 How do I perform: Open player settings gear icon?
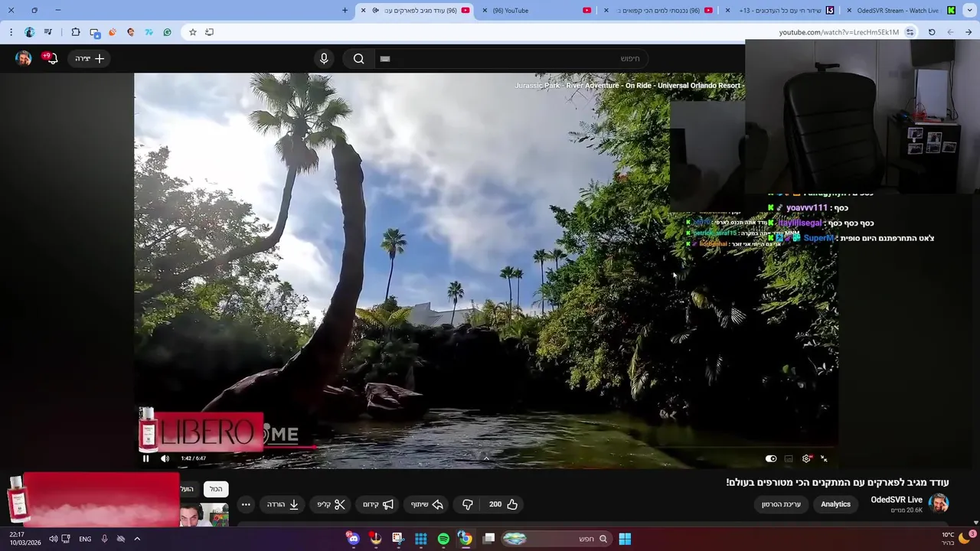(806, 458)
